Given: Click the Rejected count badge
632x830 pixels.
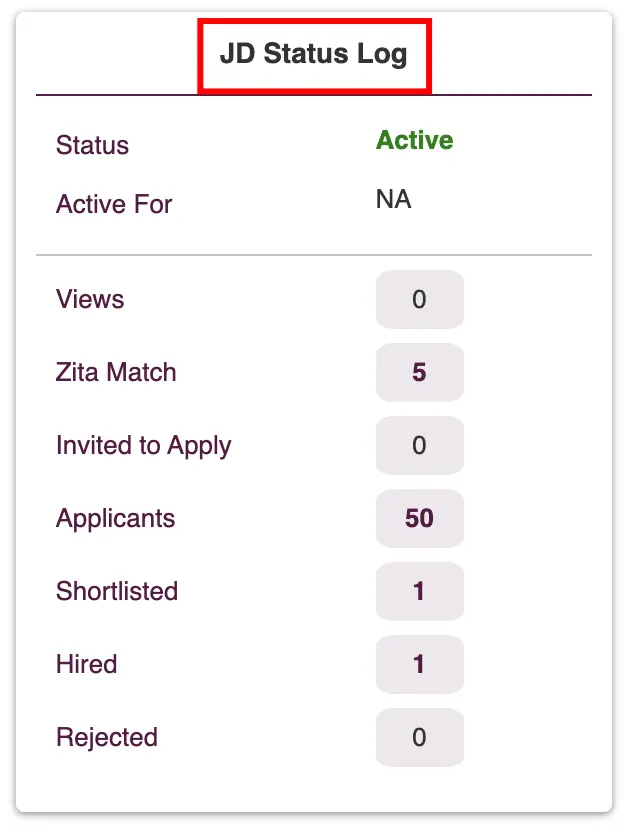Looking at the screenshot, I should (x=419, y=737).
